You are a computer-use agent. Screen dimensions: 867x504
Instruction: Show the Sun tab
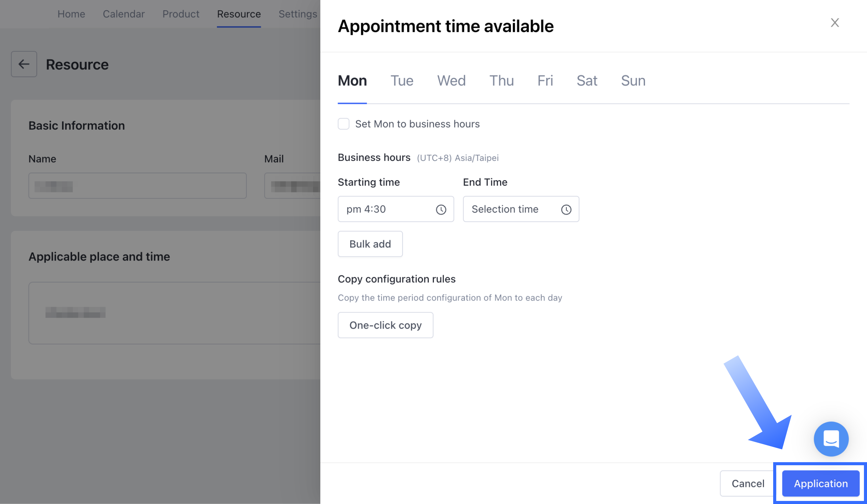tap(633, 81)
